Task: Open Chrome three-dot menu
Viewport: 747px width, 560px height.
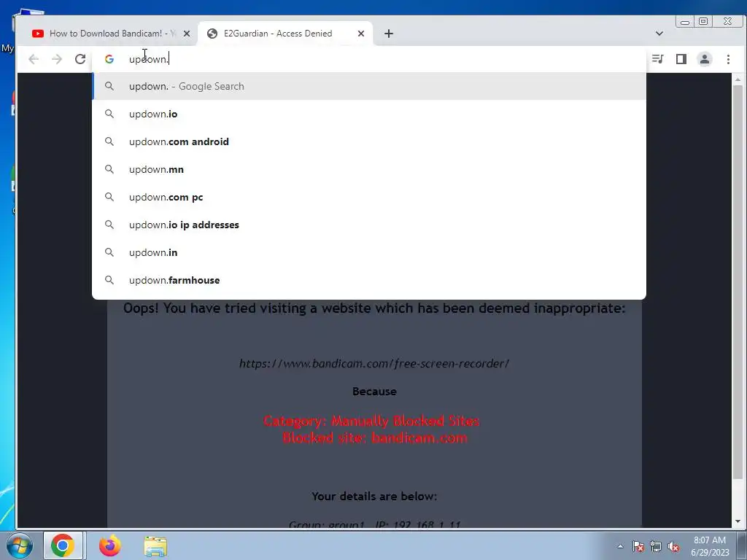Action: pyautogui.click(x=728, y=59)
